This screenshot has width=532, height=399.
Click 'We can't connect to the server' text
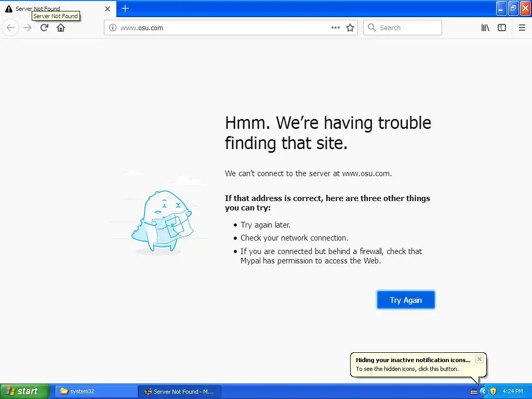tap(308, 174)
